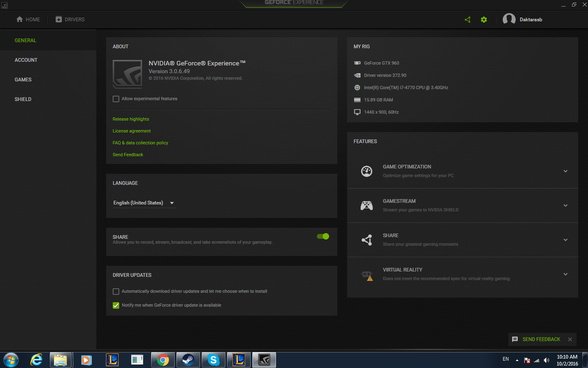Click the Send Feedback button at bottom
This screenshot has width=588, height=368.
click(x=537, y=339)
